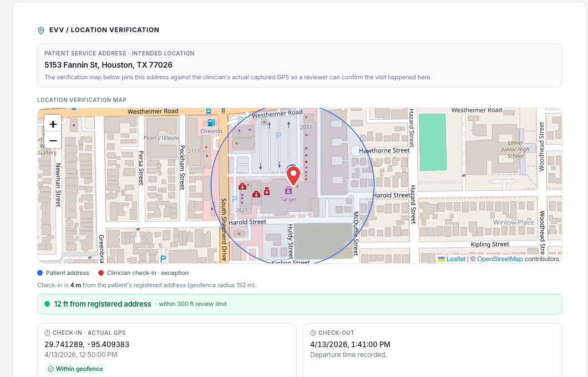588x377 pixels.
Task: Click the Pearl 21Eleven map label
Action: click(161, 138)
